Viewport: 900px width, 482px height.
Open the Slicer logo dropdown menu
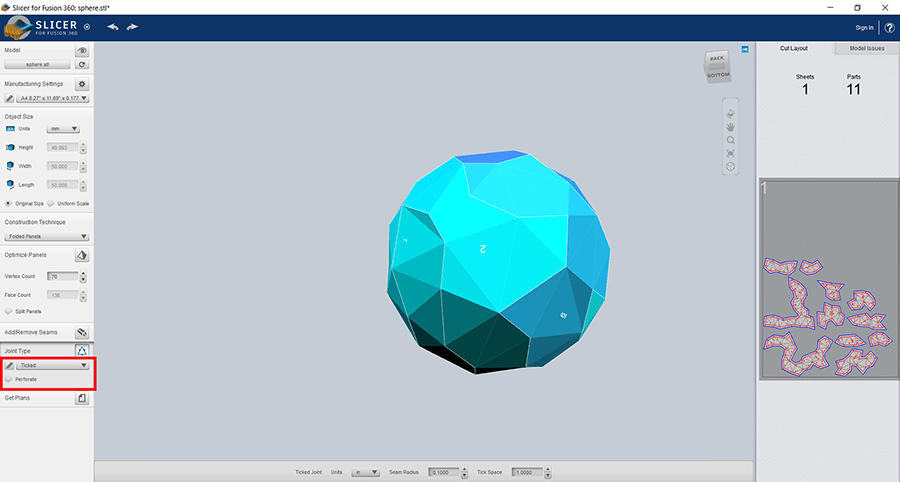coord(87,27)
